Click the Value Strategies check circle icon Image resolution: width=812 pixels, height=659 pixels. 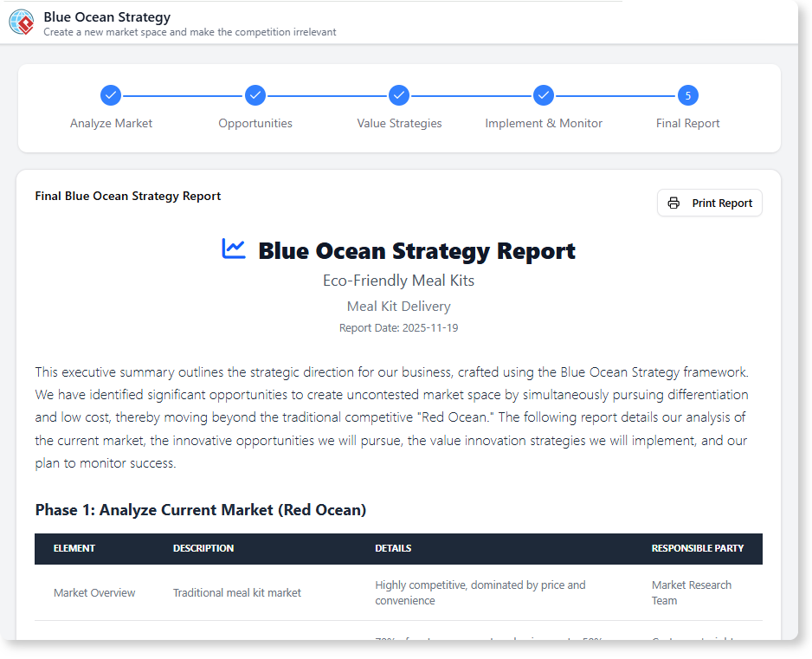tap(399, 95)
